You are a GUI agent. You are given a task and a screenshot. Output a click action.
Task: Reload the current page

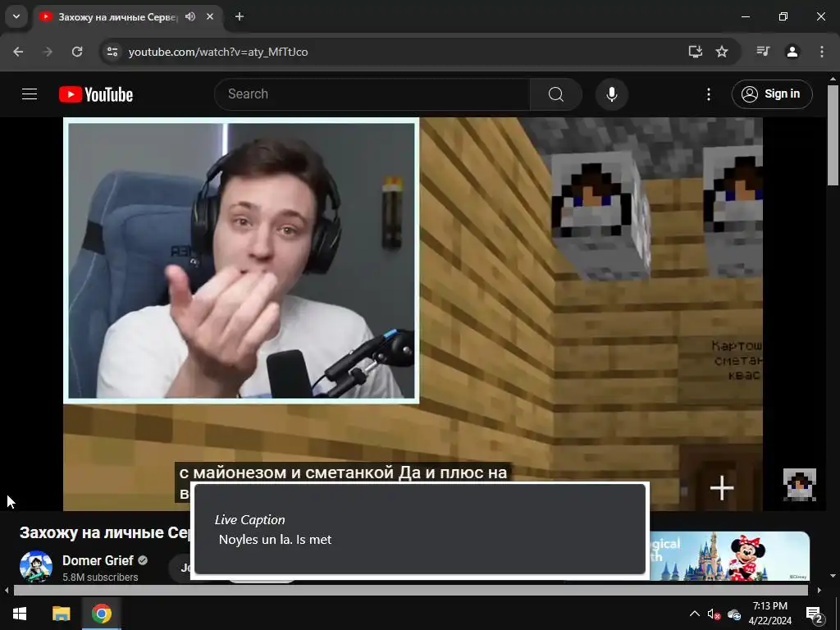coord(77,52)
